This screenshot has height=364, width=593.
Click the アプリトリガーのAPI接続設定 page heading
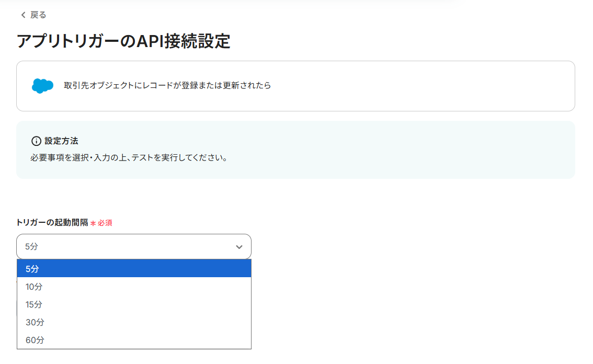click(x=123, y=41)
